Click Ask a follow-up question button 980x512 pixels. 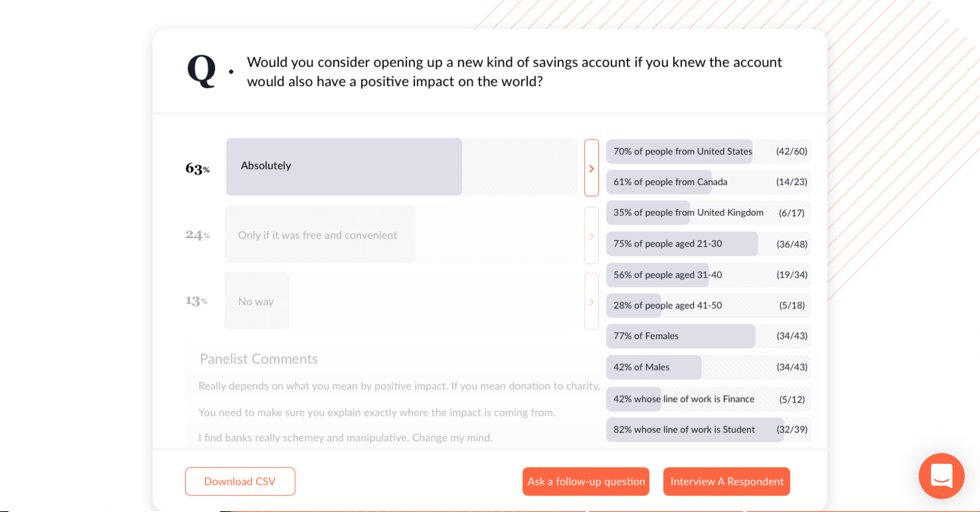[586, 481]
